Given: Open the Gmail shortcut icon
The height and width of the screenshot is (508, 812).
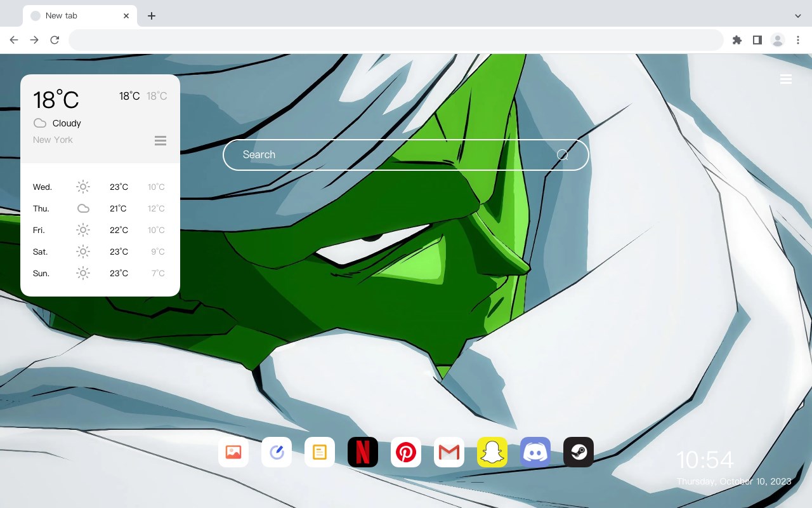Looking at the screenshot, I should 449,452.
